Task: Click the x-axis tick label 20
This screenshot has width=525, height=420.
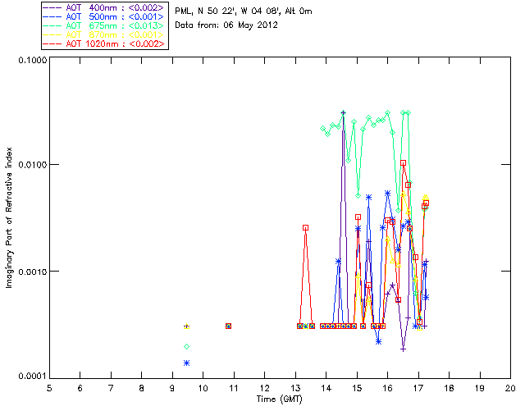Action: click(x=510, y=387)
